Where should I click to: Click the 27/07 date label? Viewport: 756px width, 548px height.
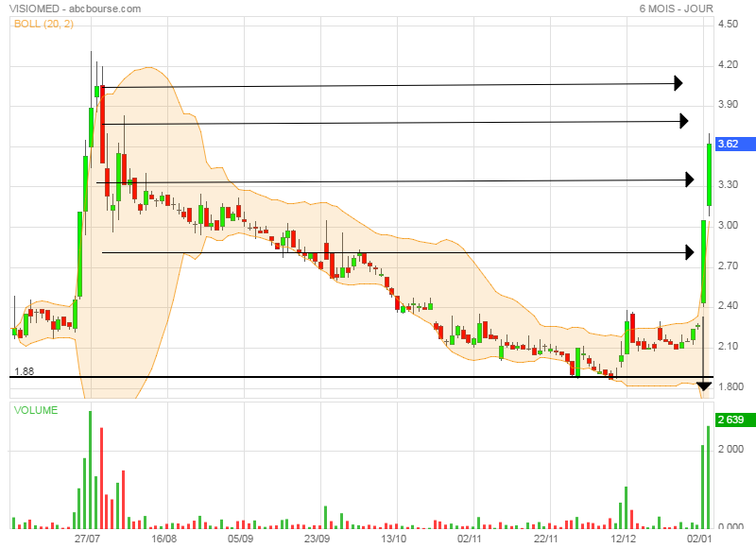87,539
